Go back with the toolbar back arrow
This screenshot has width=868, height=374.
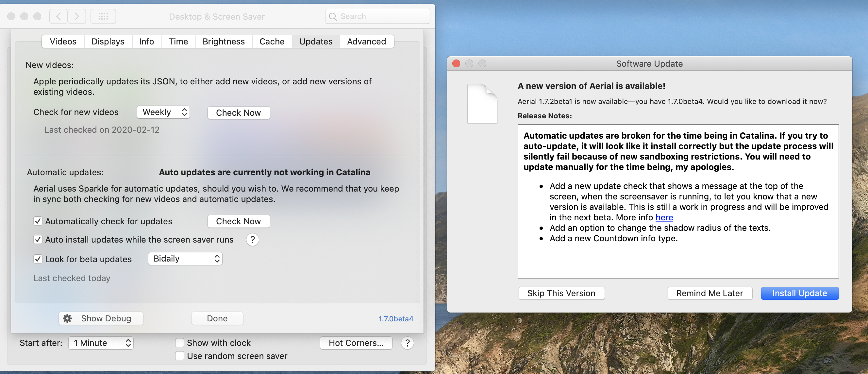click(58, 16)
